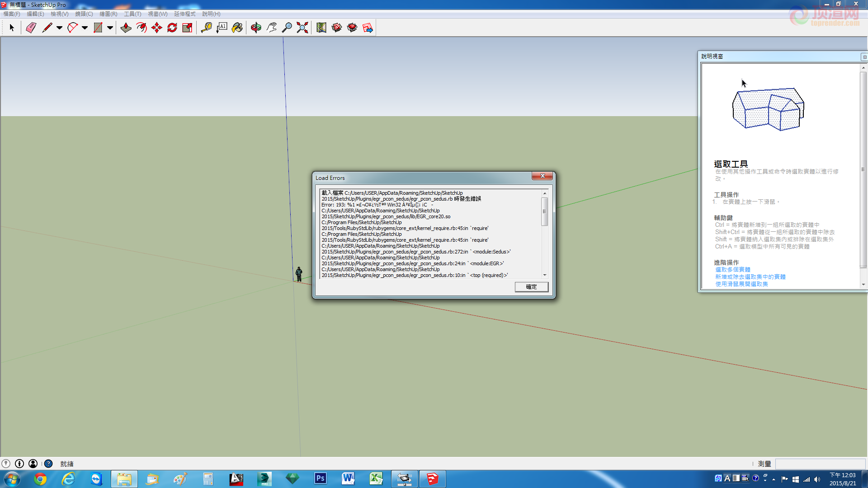868x488 pixels.
Task: Select the Paint Bucket tool
Action: pos(237,28)
